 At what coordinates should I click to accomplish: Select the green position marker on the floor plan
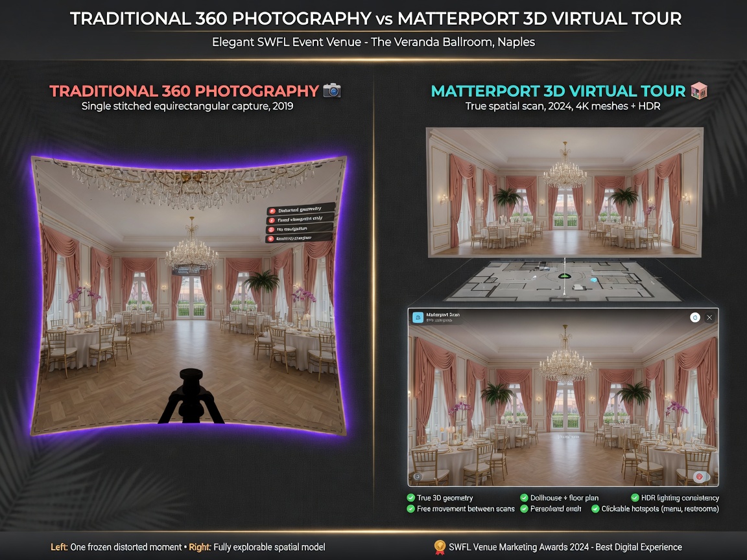(x=565, y=275)
